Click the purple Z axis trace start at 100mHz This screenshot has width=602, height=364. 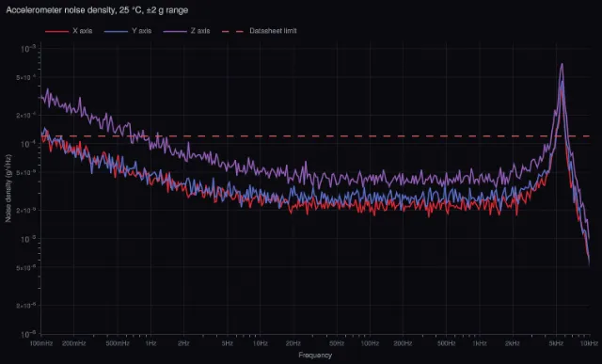click(41, 98)
